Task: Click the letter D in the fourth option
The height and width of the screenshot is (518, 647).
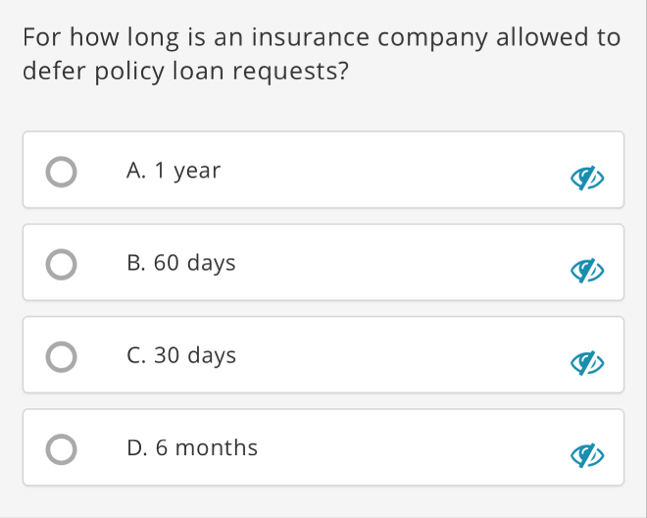Action: click(135, 447)
